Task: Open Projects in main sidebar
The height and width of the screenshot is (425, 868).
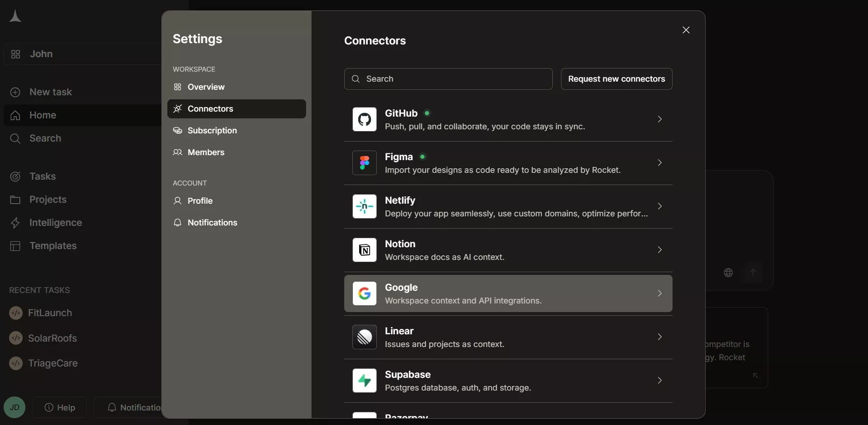Action: point(83,200)
